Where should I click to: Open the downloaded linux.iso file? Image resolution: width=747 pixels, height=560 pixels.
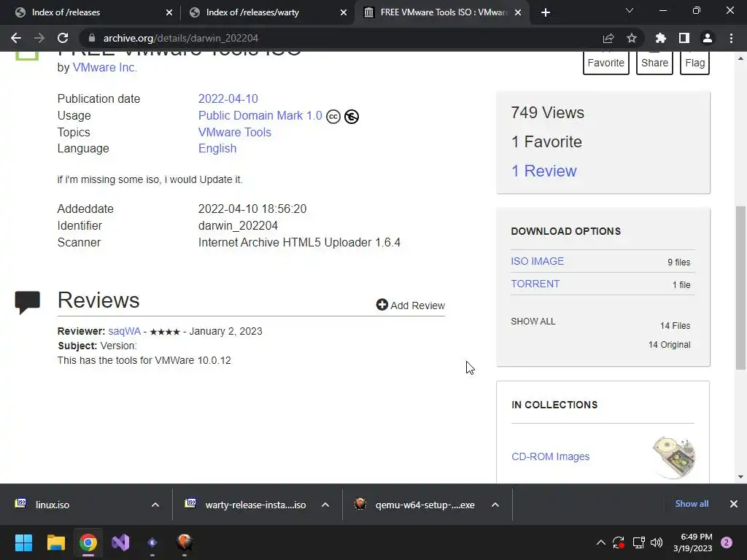point(53,505)
